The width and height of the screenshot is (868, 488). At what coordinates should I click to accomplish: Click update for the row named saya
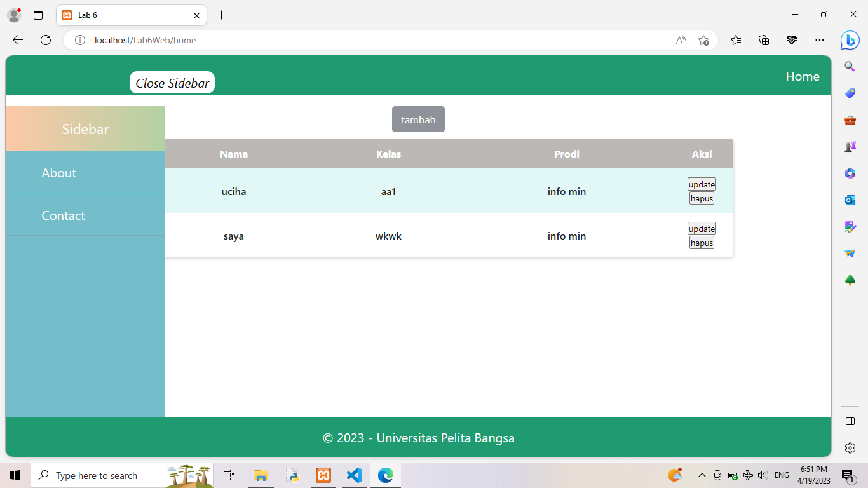(x=701, y=228)
